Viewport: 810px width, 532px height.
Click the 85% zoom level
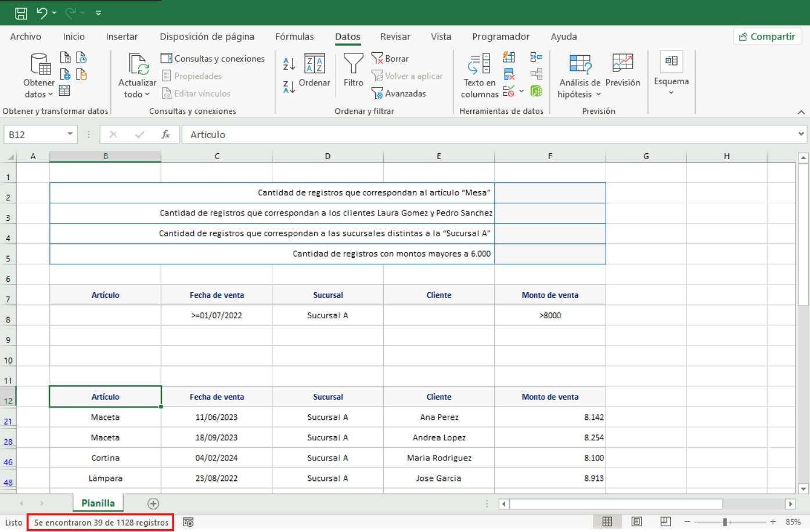point(793,522)
